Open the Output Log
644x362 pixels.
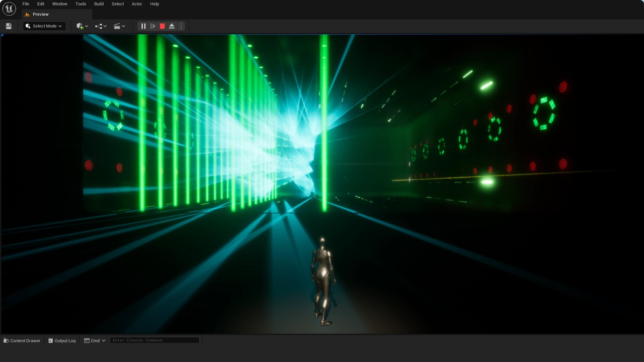(62, 340)
